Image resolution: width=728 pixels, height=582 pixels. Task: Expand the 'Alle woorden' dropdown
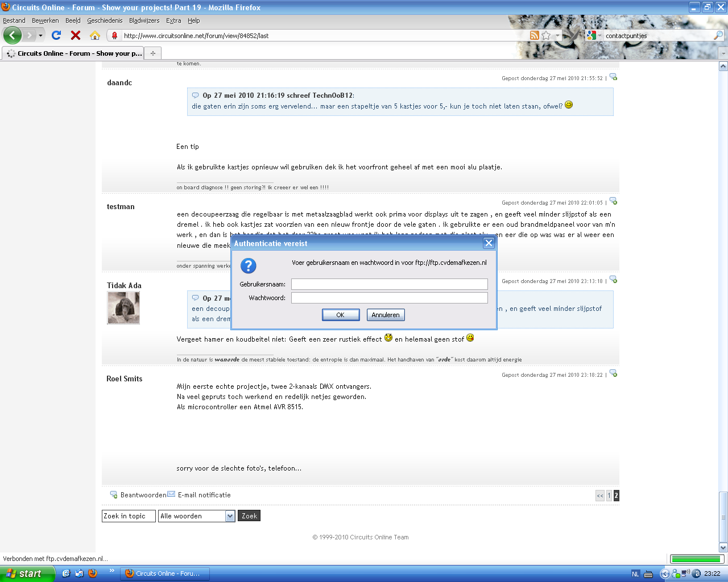[230, 516]
